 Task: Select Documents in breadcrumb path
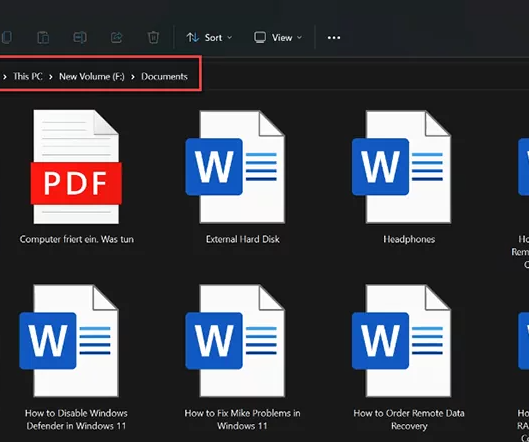164,77
